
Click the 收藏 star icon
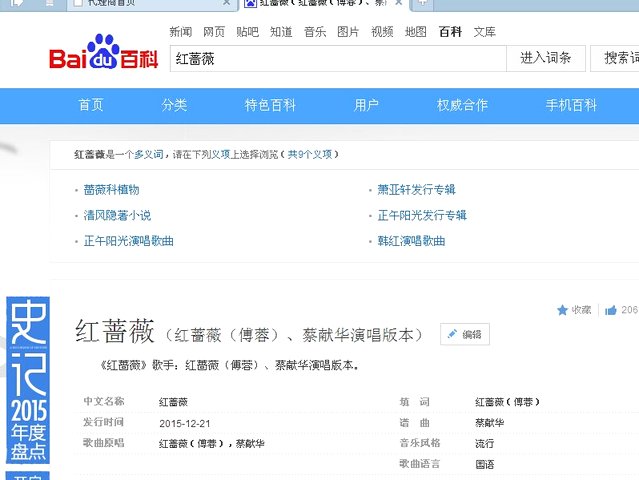(563, 310)
